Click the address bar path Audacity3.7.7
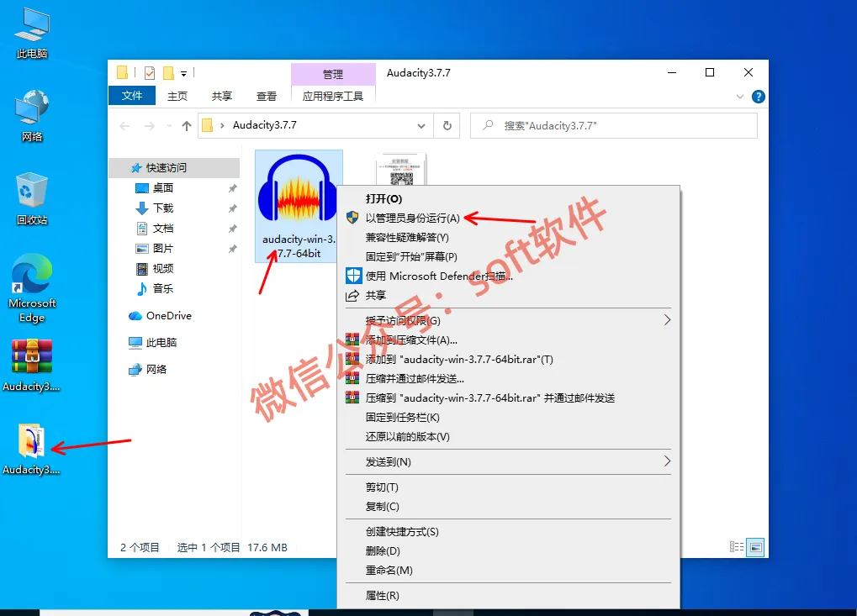 [265, 125]
